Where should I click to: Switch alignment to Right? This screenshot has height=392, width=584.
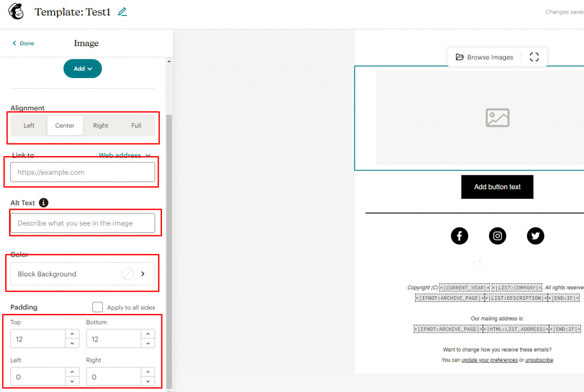pos(100,125)
